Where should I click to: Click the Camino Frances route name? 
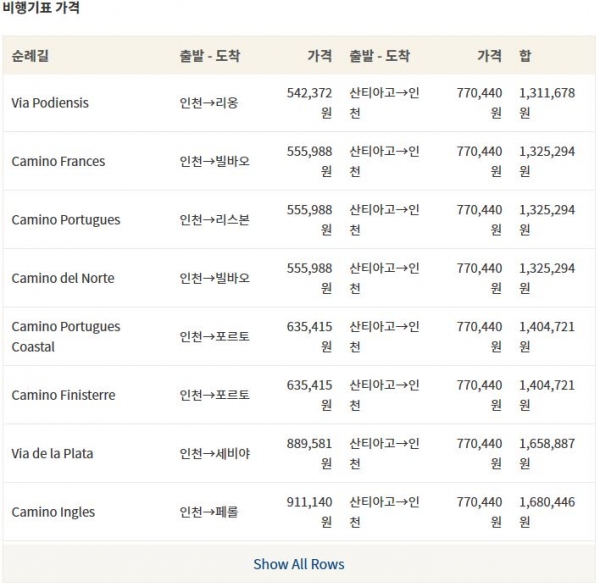coord(58,161)
